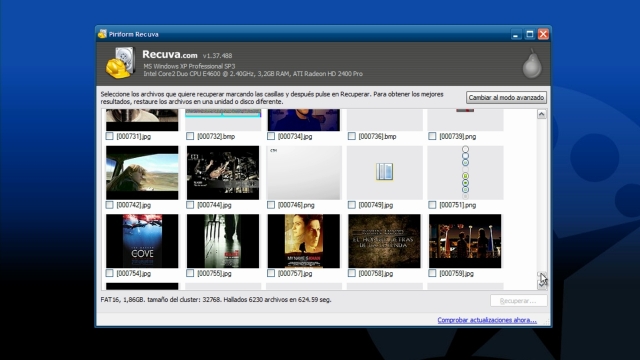Tick the checkbox for [000732].bmp
Screen dimensions: 640x360
190,136
